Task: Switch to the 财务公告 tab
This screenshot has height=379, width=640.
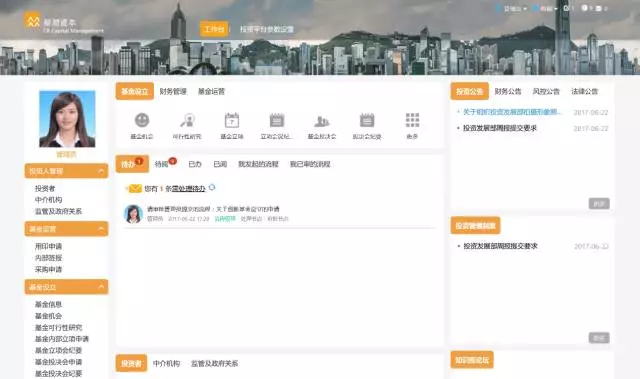Action: coord(508,91)
